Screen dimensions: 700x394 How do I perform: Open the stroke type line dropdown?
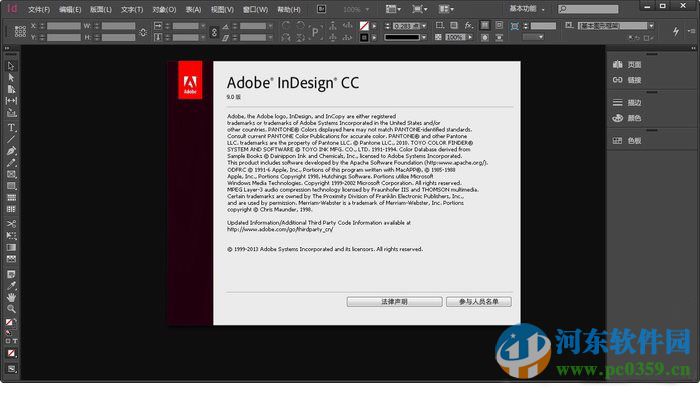click(424, 37)
